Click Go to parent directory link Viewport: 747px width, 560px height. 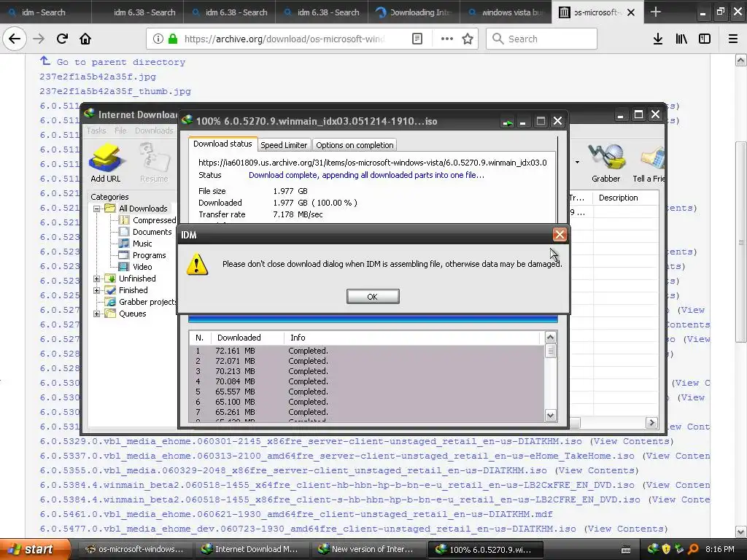[x=120, y=62]
